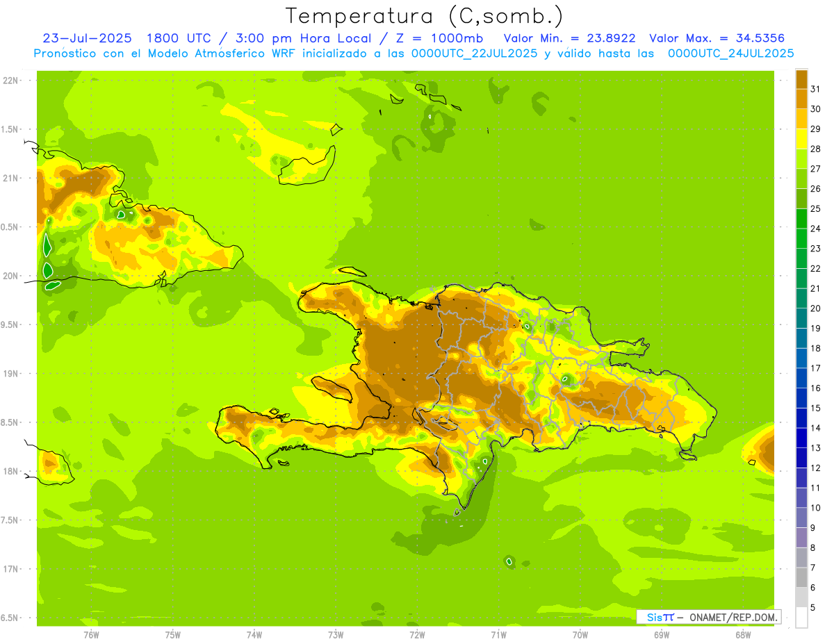Pick the gray colorbar segment between 6 and 7

point(801,577)
